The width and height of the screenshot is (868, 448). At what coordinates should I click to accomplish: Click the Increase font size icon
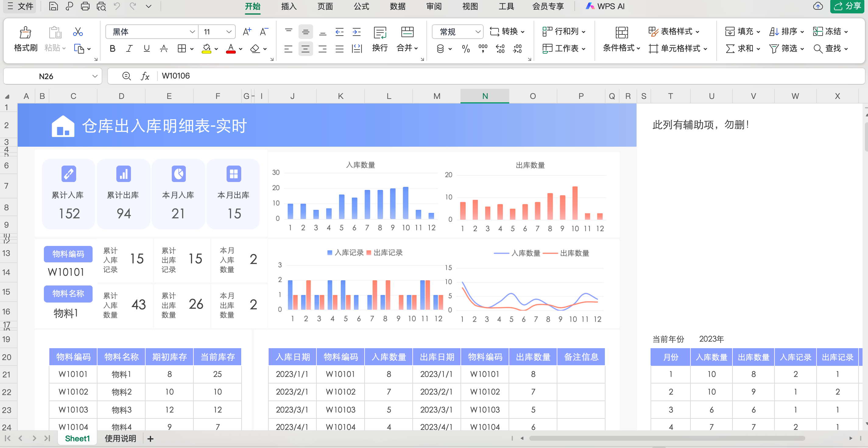(247, 32)
